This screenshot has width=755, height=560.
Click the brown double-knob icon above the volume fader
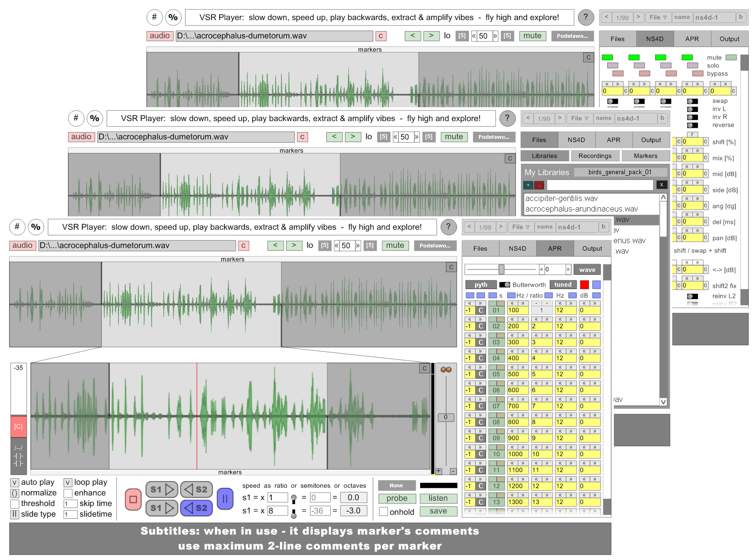446,370
